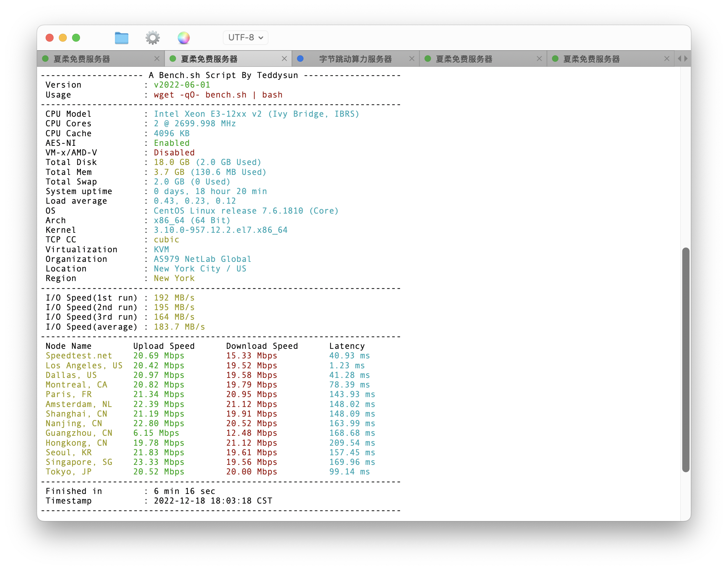The image size is (728, 570).
Task: Click the CPU Model Intel Xeon value
Action: pos(257,114)
